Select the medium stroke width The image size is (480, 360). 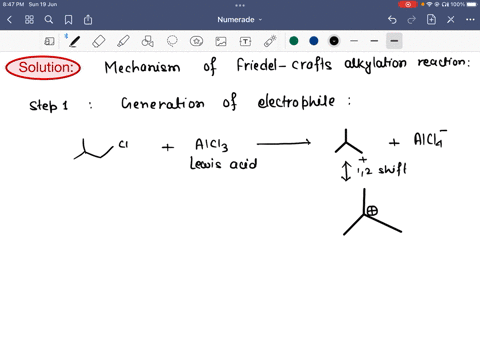pyautogui.click(x=374, y=41)
